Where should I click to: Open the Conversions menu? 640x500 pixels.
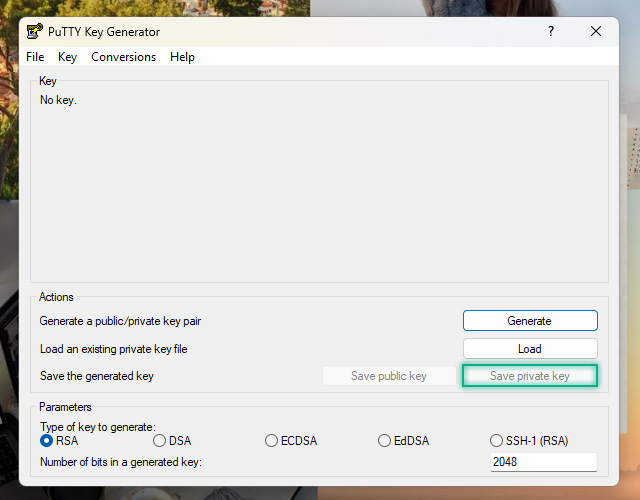(123, 57)
